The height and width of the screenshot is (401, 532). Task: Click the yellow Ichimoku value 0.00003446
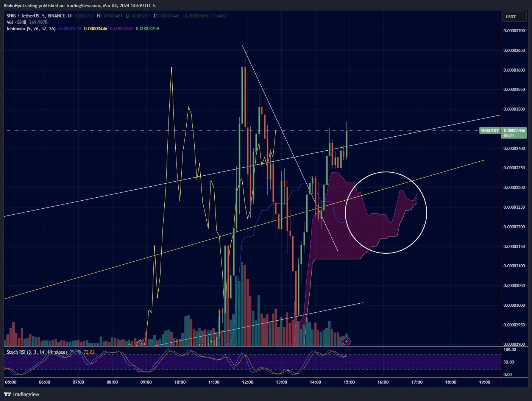[x=96, y=29]
